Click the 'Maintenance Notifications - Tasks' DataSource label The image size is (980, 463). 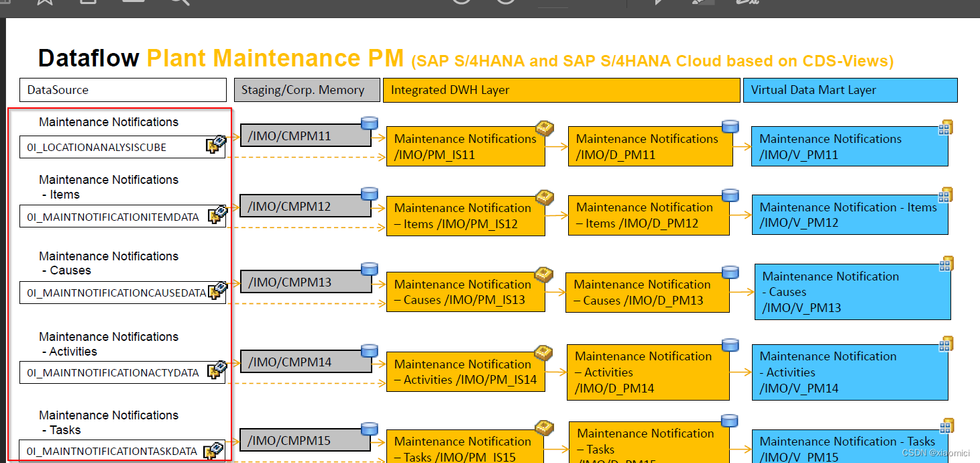[109, 423]
